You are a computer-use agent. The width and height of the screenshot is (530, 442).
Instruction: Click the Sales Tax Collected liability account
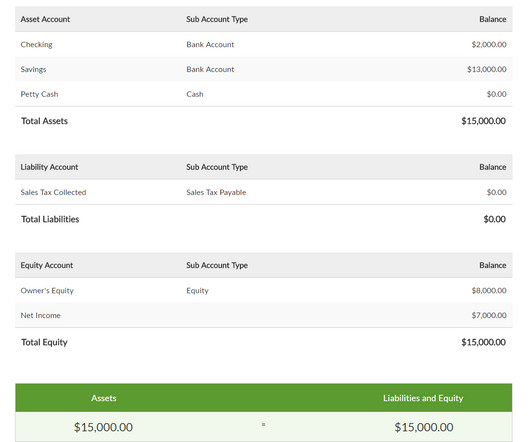coord(53,192)
